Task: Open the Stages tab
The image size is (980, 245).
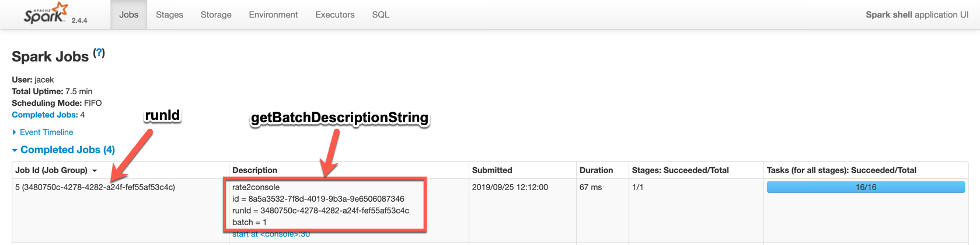Action: tap(169, 15)
